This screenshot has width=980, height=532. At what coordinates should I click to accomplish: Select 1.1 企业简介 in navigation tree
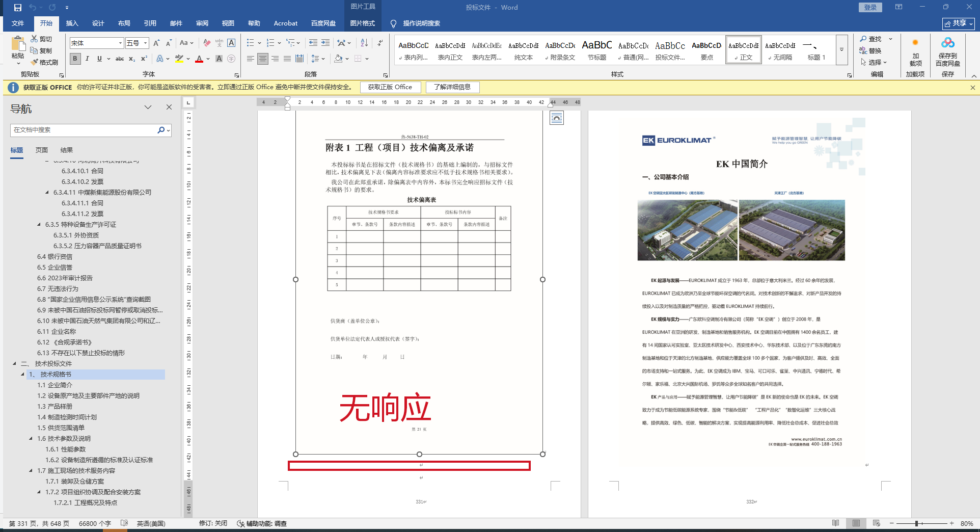coord(55,385)
